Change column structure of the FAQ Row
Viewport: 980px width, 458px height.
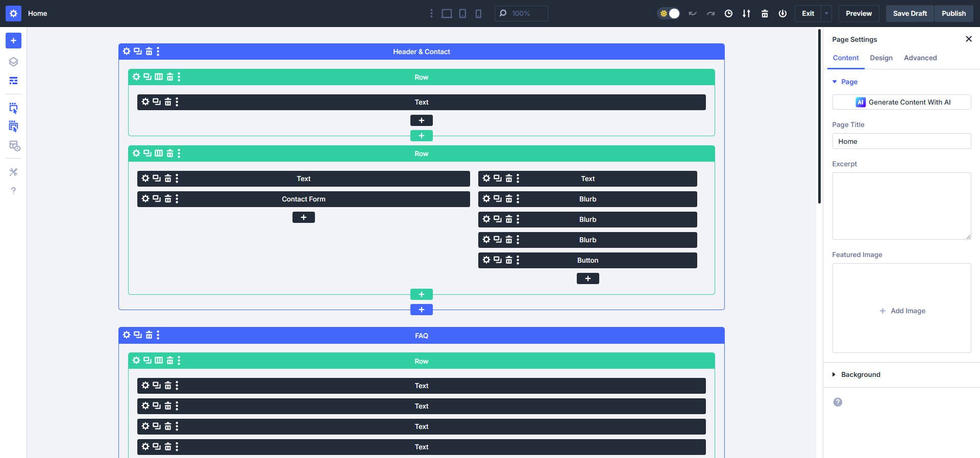pos(159,360)
